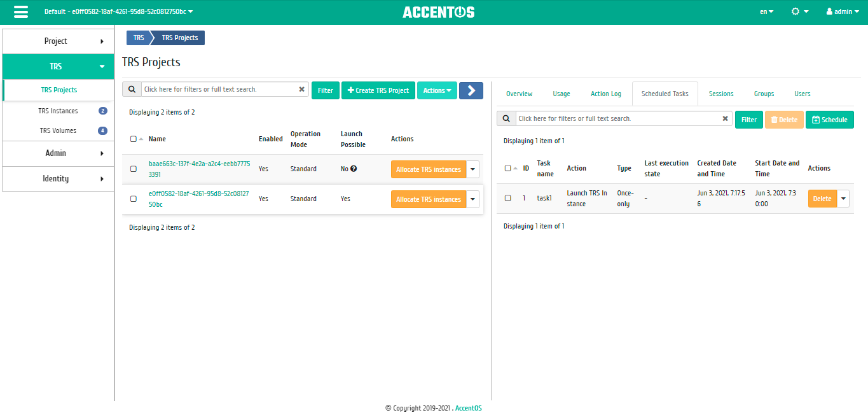Open TRS Projects in the sidebar

click(59, 90)
